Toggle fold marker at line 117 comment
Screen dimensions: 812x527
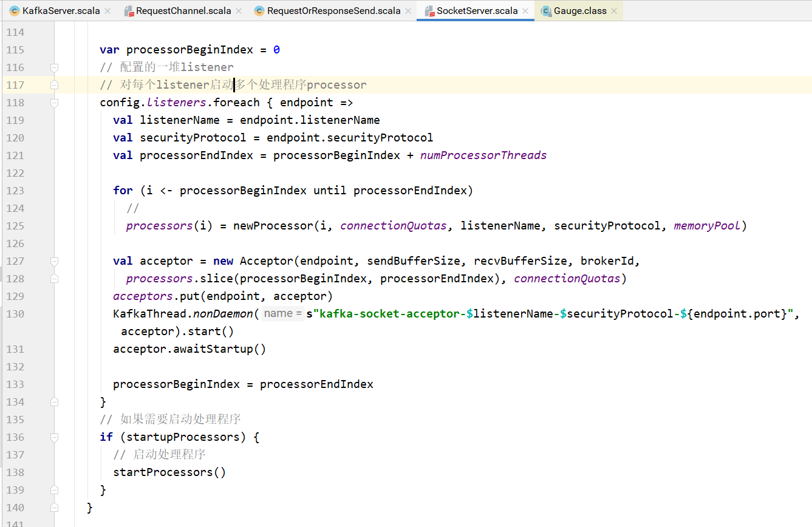tap(54, 85)
